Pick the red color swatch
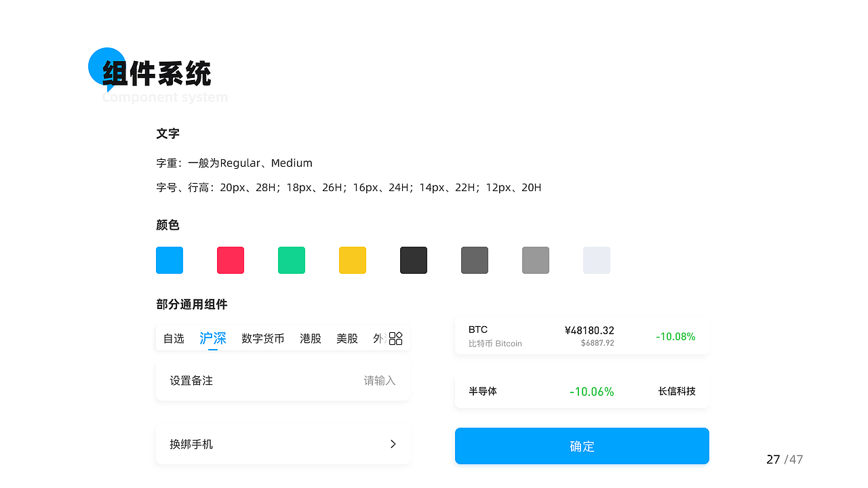Image resolution: width=868 pixels, height=488 pixels. point(231,260)
